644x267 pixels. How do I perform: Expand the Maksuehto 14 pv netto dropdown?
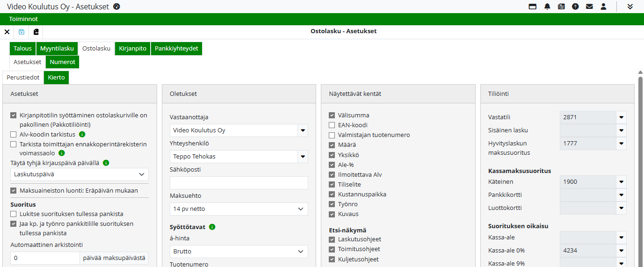(x=239, y=209)
